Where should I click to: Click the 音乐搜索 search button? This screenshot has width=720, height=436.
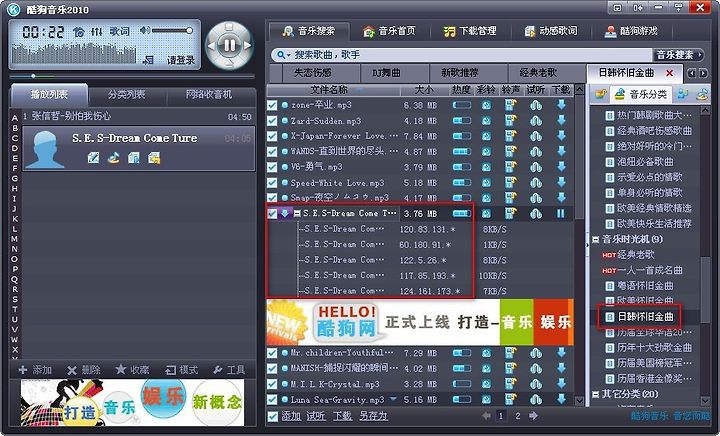point(678,55)
